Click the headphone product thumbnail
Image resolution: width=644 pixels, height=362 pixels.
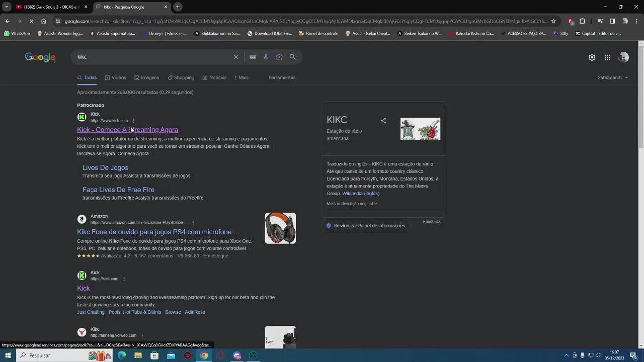280,228
